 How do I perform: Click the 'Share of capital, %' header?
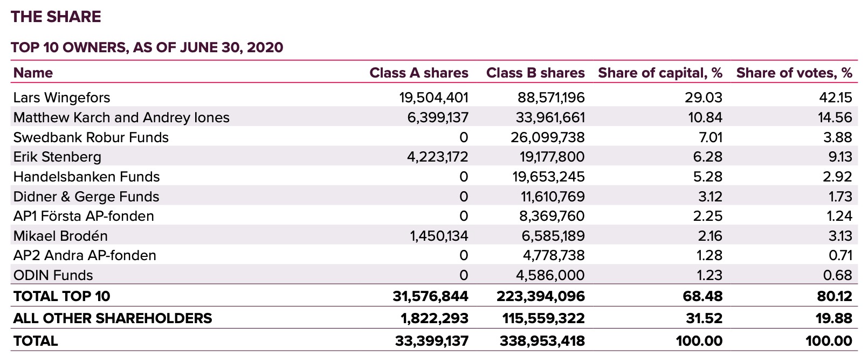pyautogui.click(x=660, y=73)
